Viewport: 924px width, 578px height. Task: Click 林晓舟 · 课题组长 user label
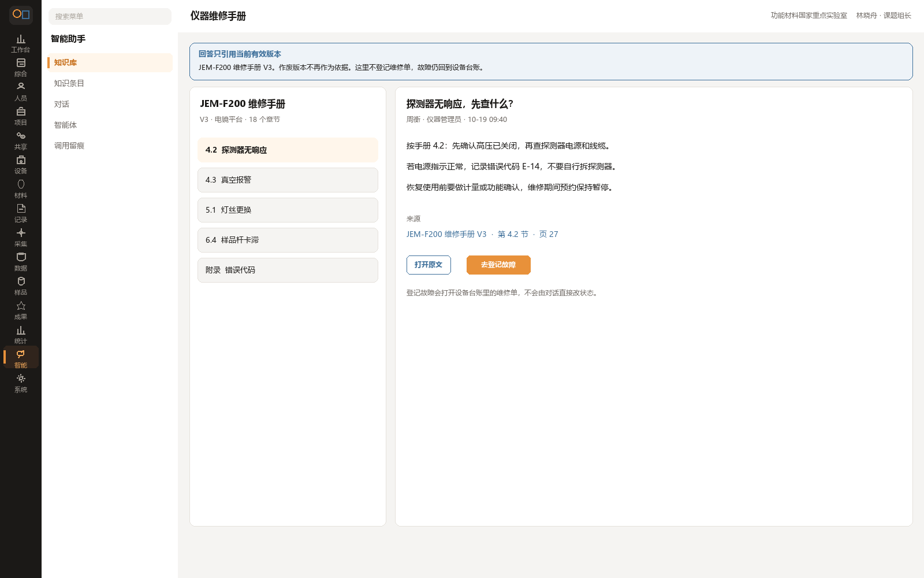click(x=884, y=16)
